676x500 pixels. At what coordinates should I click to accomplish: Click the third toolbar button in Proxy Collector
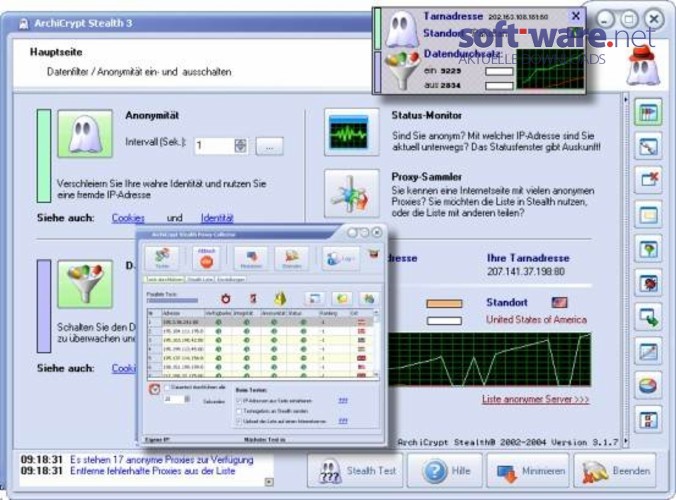(251, 258)
